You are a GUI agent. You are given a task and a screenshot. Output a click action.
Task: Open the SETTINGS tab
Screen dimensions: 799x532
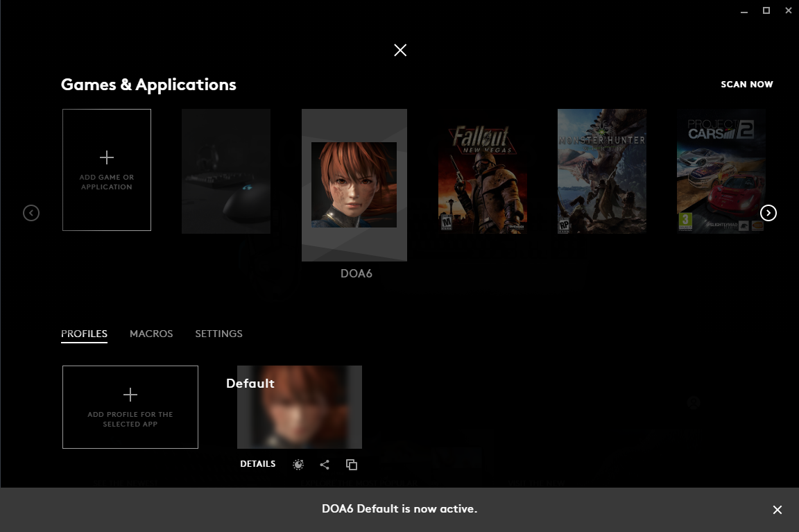[218, 334]
